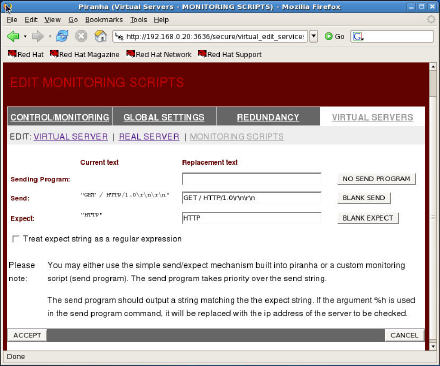Click the CANCEL button
This screenshot has width=440, height=366.
point(404,335)
